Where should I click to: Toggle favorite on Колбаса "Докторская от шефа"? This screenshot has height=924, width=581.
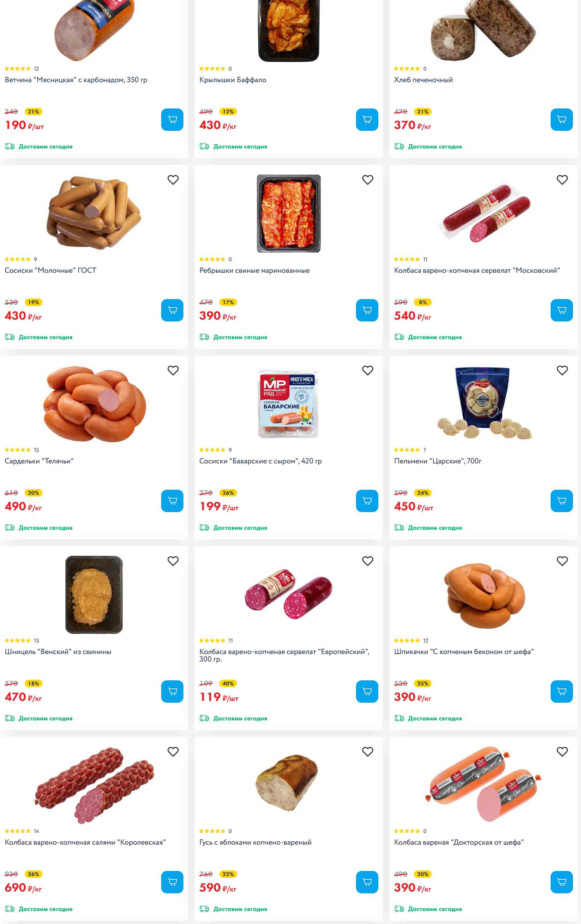coord(562,751)
